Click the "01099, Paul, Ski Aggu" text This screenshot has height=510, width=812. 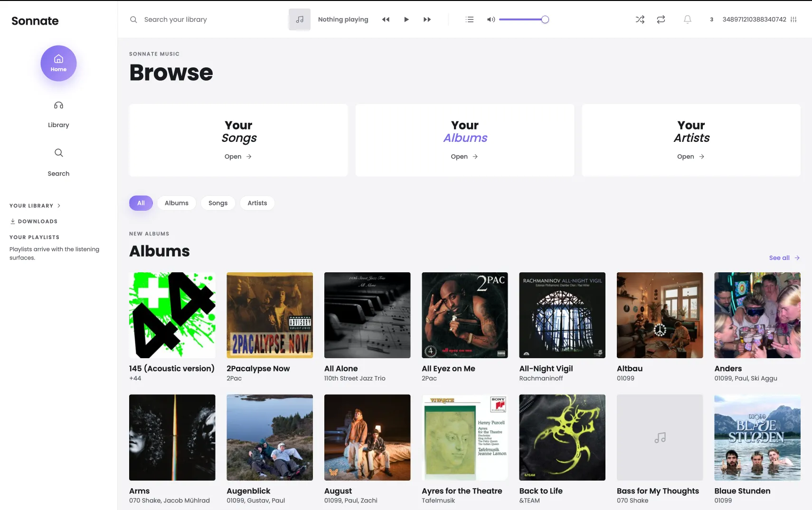(x=746, y=379)
